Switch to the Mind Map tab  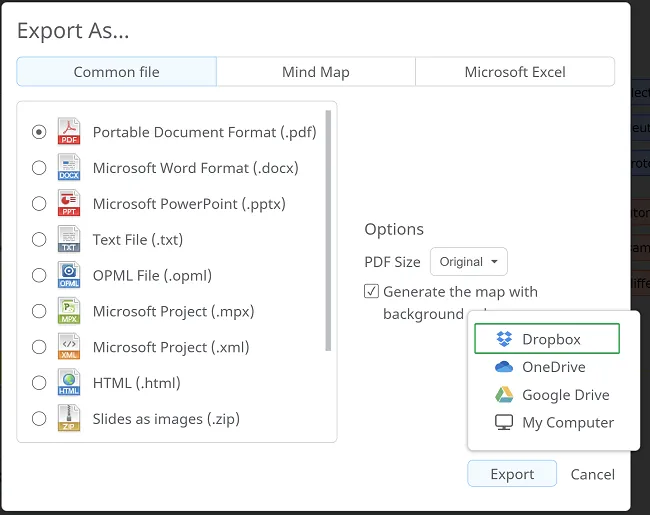[x=315, y=72]
